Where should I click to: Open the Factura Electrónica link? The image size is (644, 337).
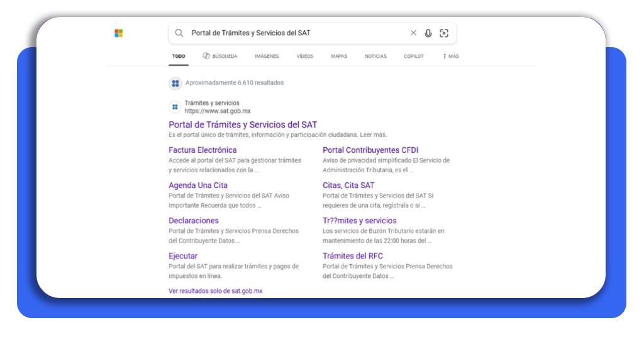203,150
